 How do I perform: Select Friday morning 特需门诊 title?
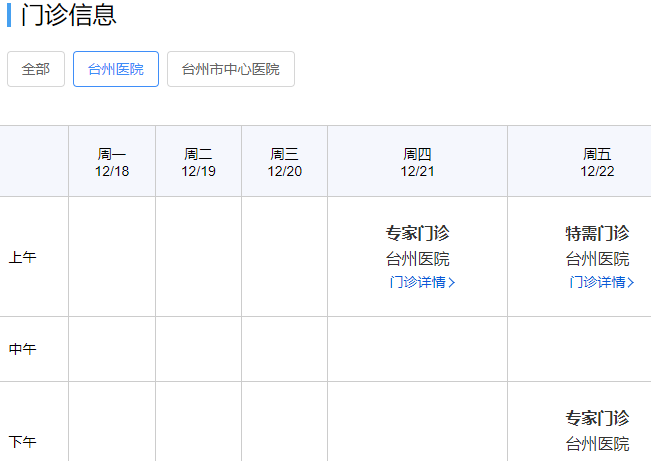(597, 233)
